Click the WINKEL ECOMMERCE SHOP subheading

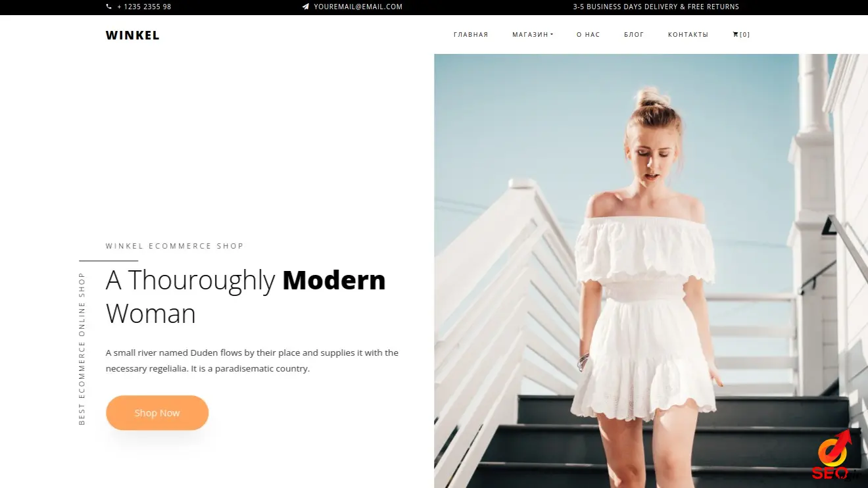(x=175, y=246)
